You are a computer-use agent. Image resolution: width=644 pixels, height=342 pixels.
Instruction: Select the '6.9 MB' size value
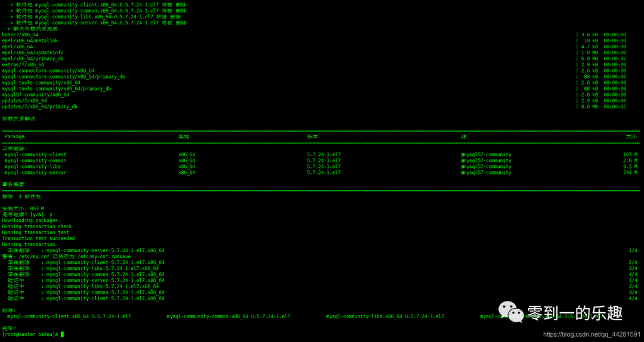coord(589,59)
